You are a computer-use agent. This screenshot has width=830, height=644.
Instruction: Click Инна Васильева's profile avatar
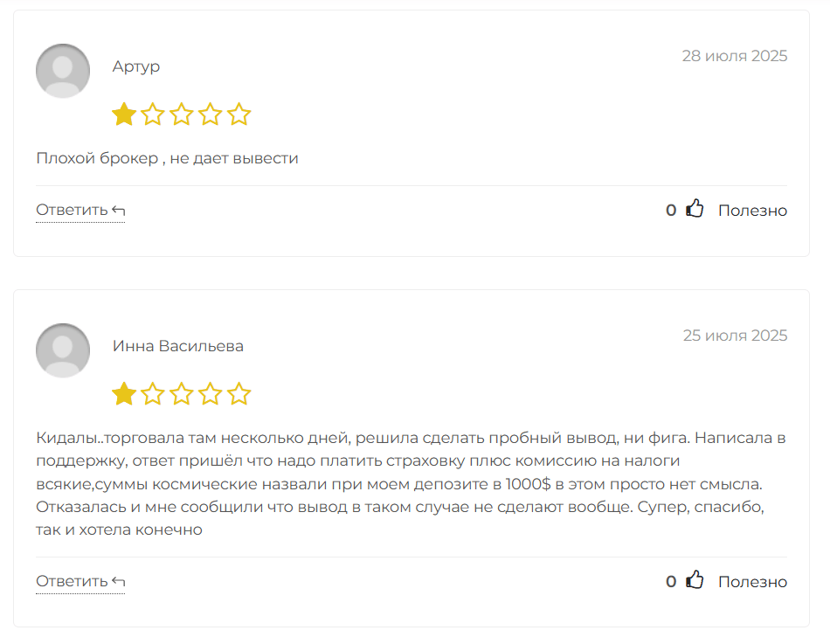63,350
